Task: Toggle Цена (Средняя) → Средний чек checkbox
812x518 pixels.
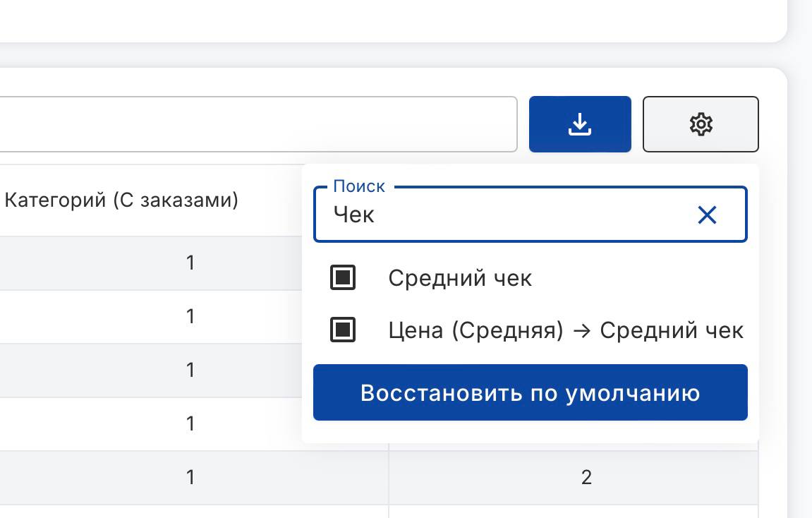Action: tap(343, 330)
